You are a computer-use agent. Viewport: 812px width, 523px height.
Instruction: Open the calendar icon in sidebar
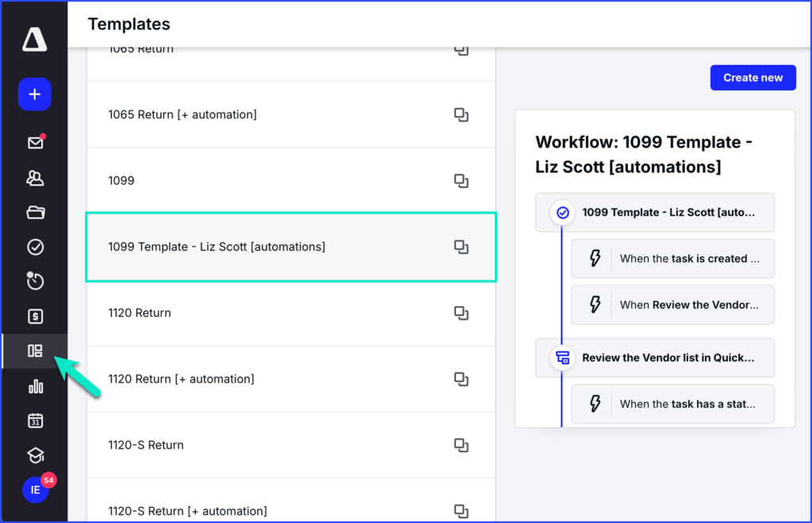[35, 421]
